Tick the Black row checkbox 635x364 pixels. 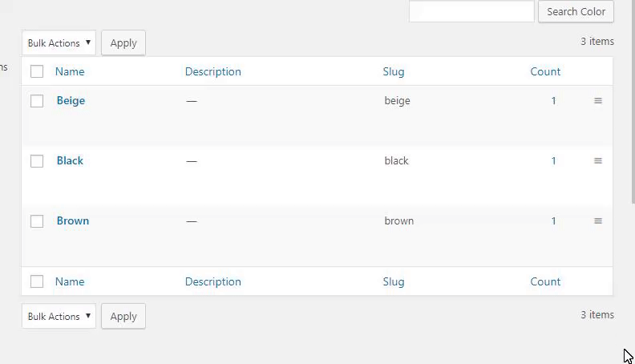[x=37, y=161]
